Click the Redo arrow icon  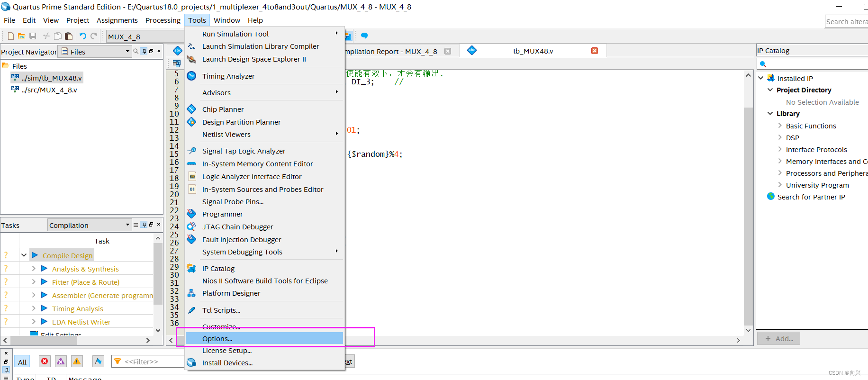94,36
